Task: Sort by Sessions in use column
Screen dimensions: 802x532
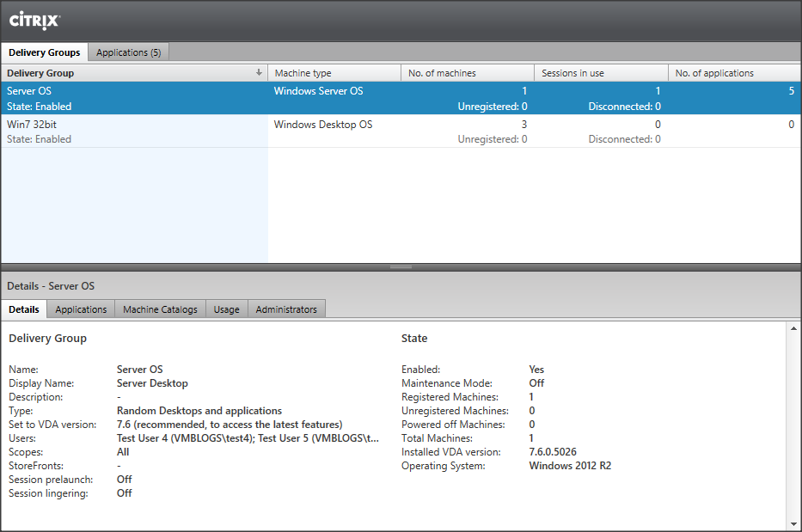Action: 572,73
